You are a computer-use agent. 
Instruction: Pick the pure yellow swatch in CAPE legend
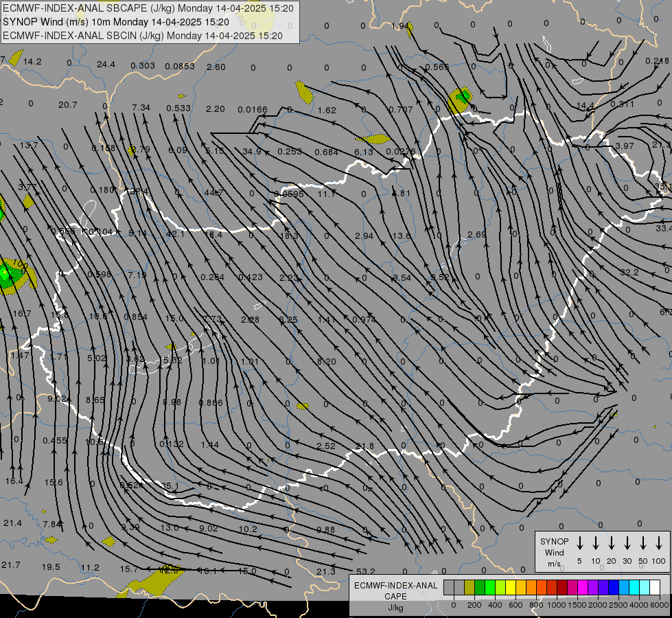(x=511, y=587)
